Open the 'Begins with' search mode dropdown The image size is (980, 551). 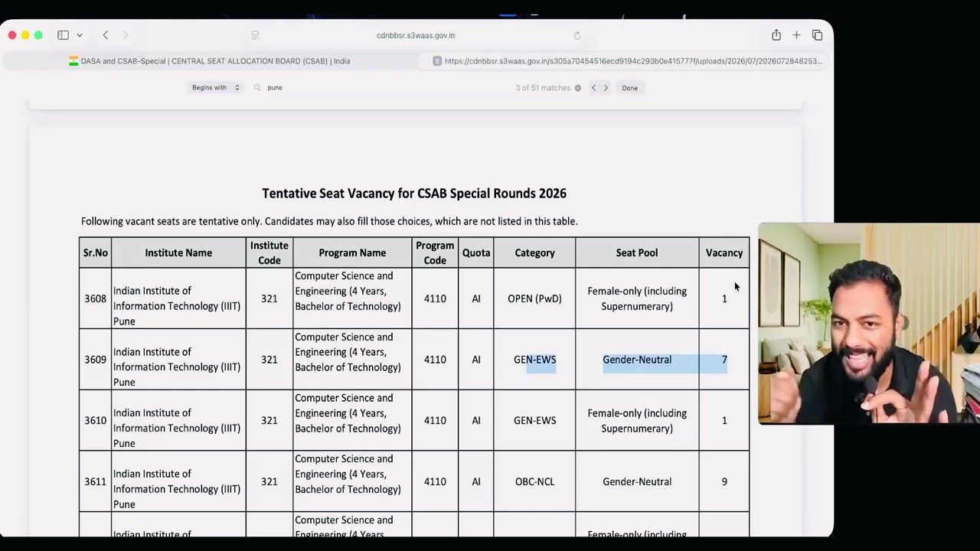coord(215,88)
